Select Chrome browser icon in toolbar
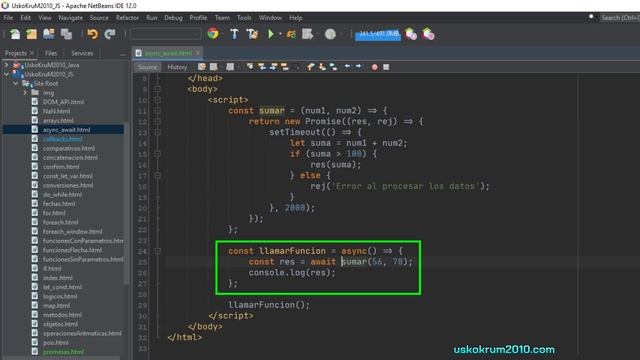Screen dimensions: 640x360 213,34
